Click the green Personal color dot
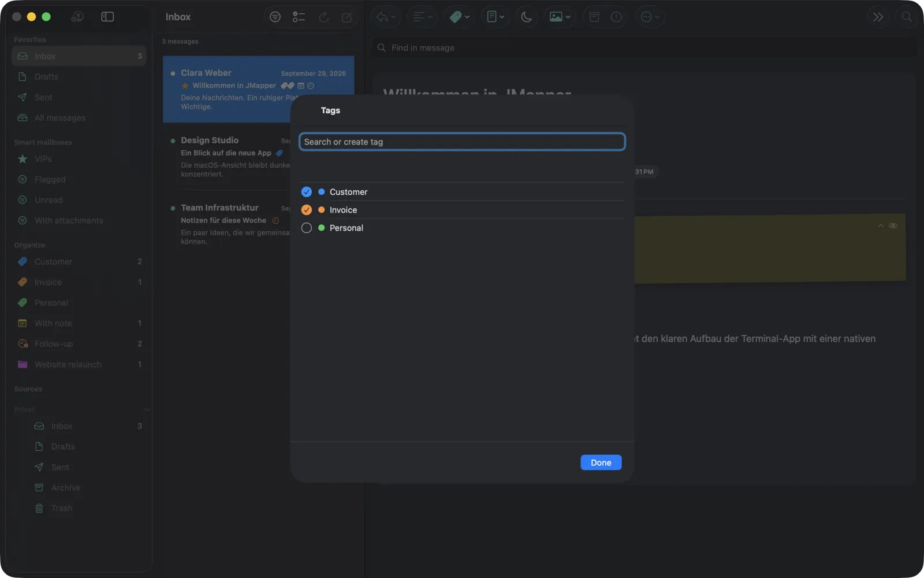 point(322,228)
